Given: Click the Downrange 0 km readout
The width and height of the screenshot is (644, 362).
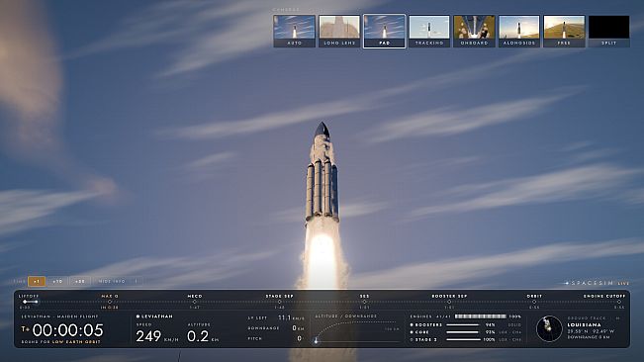Looking at the screenshot, I should click(276, 328).
